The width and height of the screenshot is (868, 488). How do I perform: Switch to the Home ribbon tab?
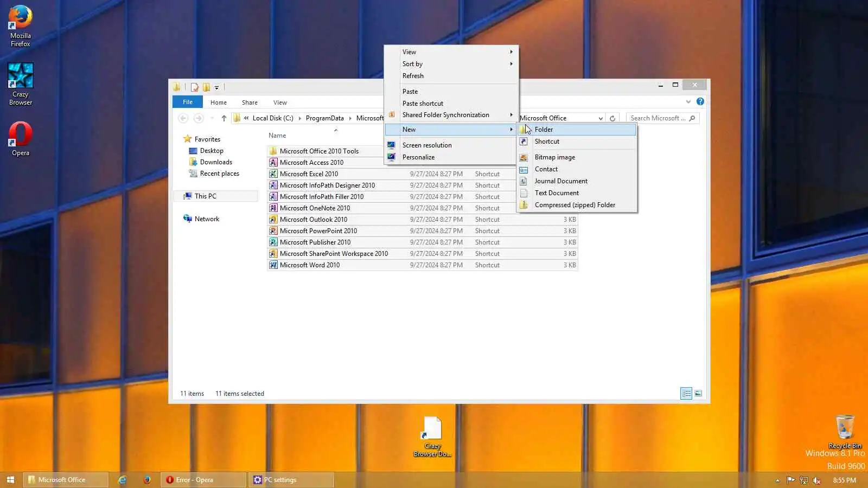click(219, 102)
